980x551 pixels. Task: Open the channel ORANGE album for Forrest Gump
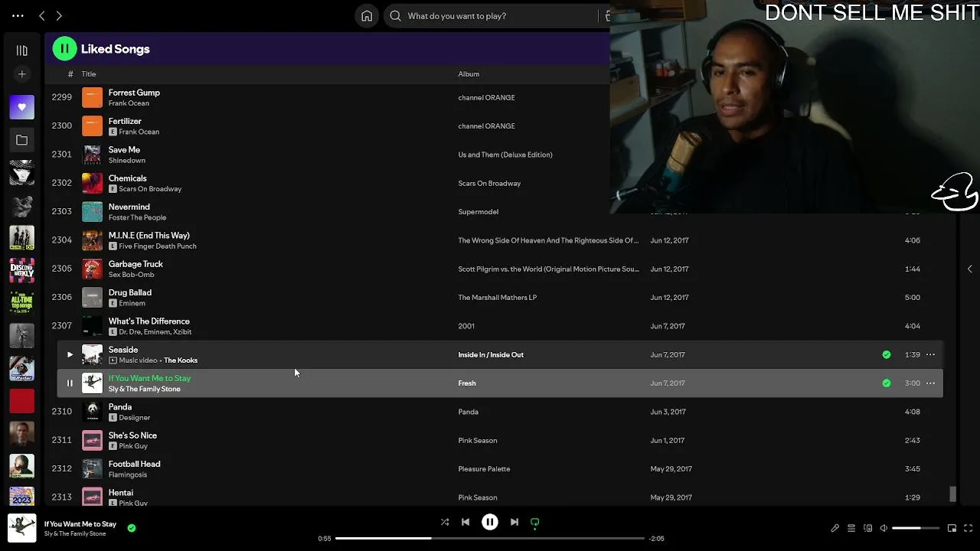click(x=486, y=98)
